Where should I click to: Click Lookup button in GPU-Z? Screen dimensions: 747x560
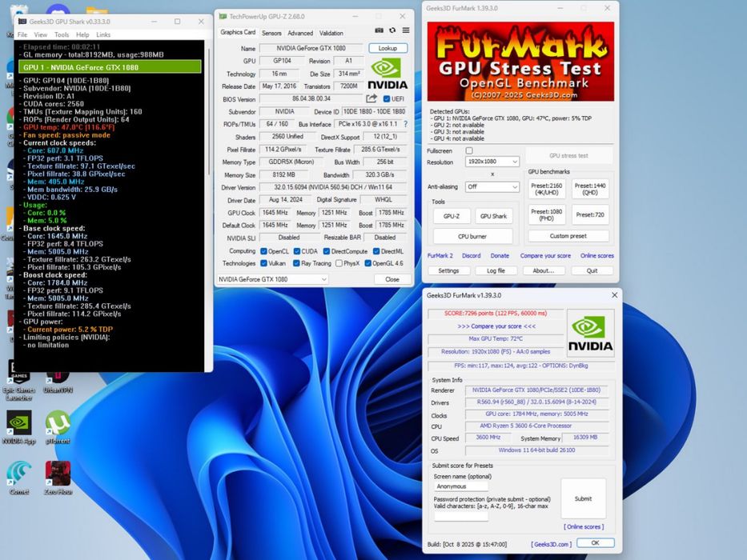point(388,48)
